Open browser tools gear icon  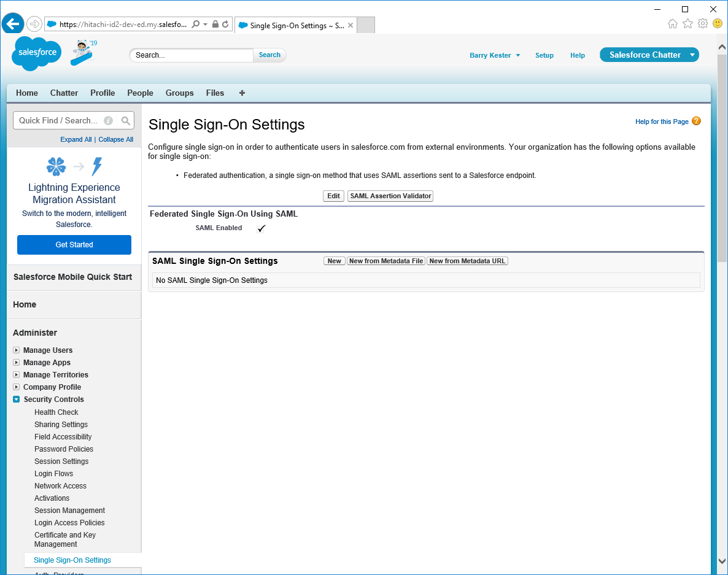tap(703, 24)
